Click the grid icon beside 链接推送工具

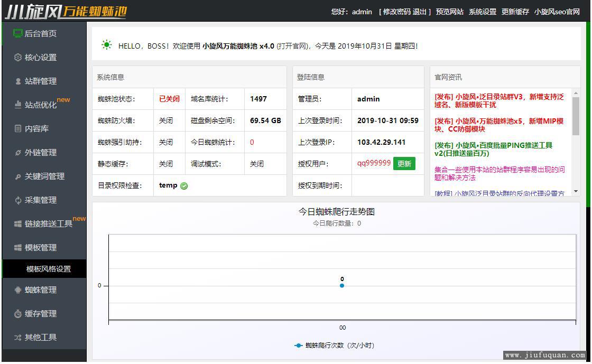tap(18, 223)
